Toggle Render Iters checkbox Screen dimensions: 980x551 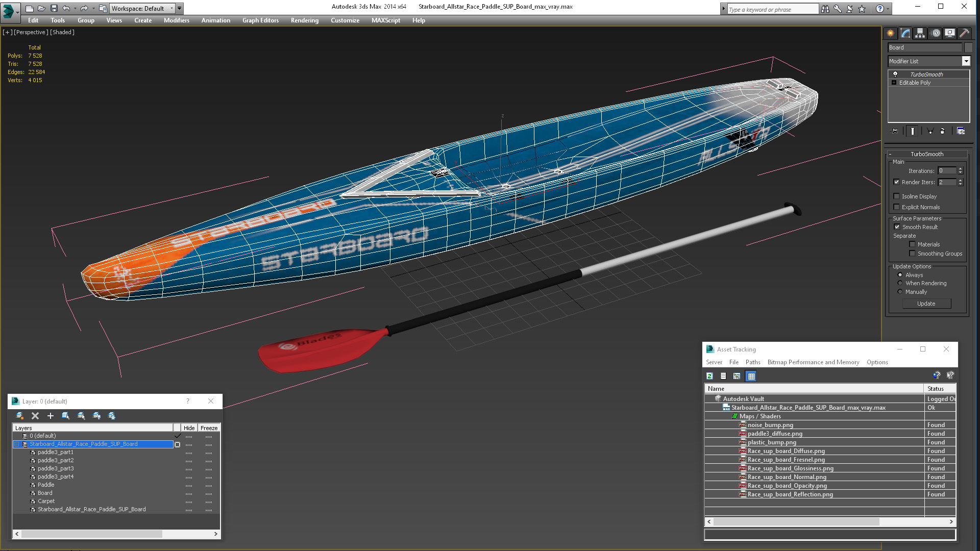pos(897,182)
